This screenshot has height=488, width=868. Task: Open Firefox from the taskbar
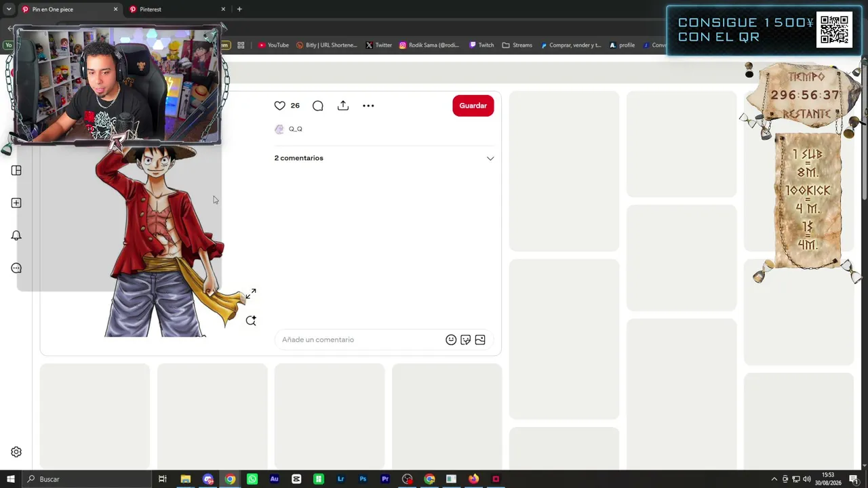coord(473,479)
